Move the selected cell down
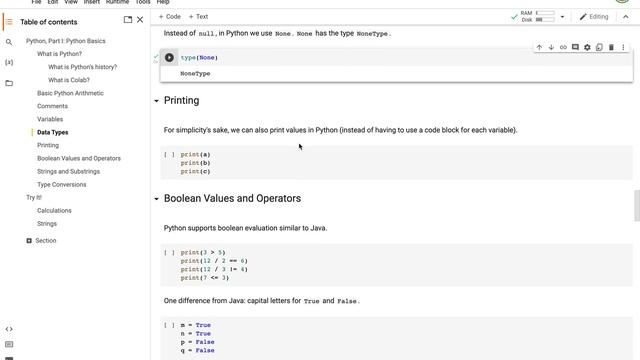The width and height of the screenshot is (640, 360). pos(551,47)
